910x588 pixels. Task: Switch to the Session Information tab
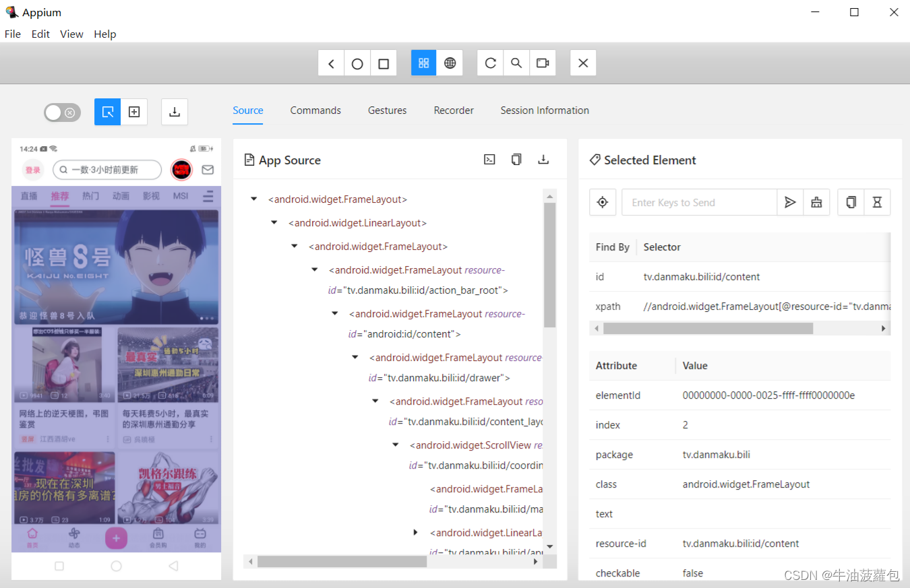pos(545,110)
